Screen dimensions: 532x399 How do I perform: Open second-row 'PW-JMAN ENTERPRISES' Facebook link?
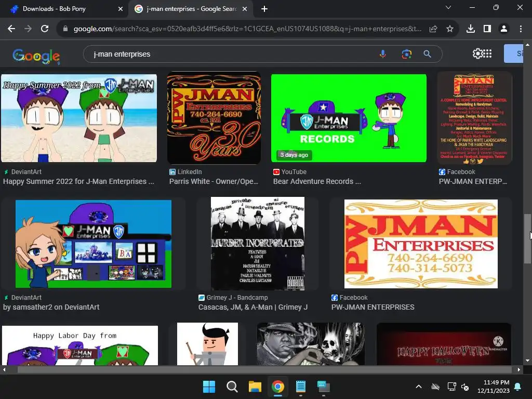click(x=373, y=307)
